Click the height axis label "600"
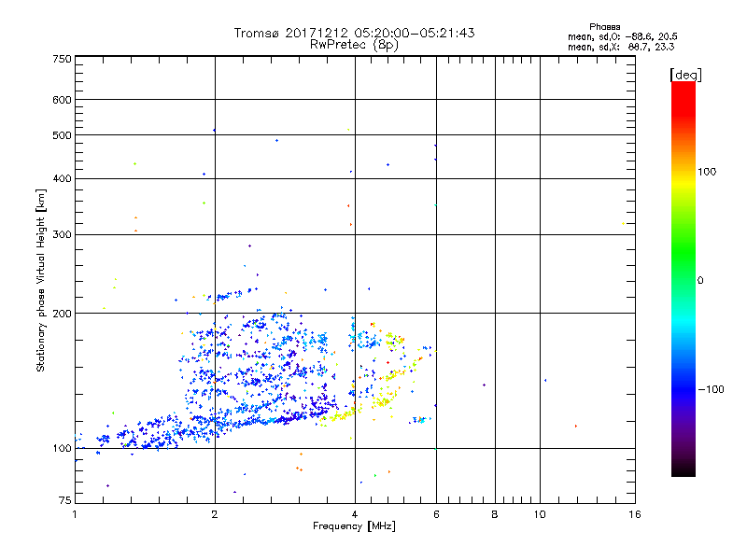 click(x=62, y=100)
